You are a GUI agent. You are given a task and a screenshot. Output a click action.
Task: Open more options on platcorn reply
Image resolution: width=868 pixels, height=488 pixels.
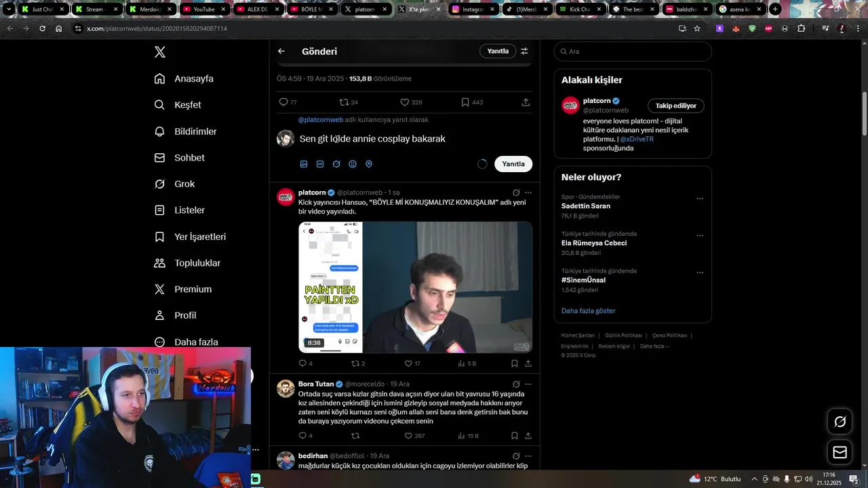tap(528, 192)
